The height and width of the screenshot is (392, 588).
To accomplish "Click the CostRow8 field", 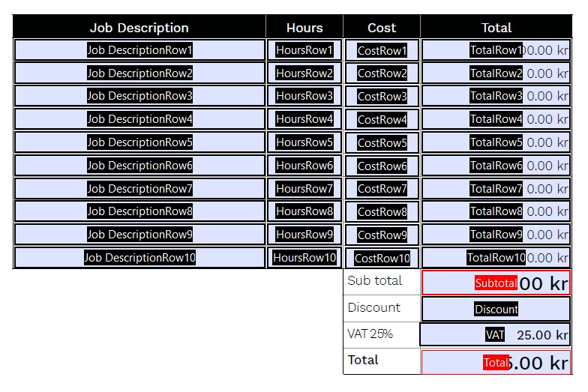I will (382, 211).
